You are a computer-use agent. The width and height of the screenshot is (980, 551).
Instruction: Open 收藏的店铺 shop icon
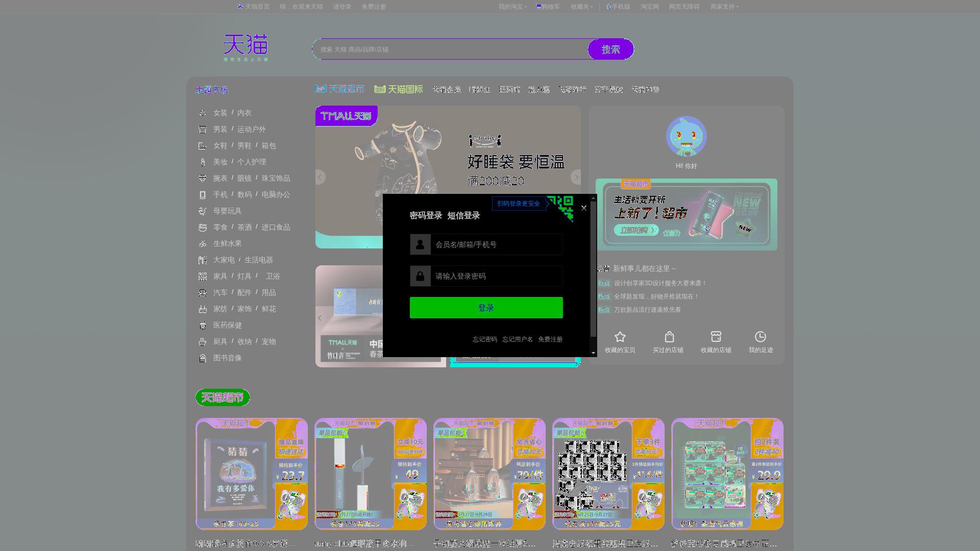point(716,337)
